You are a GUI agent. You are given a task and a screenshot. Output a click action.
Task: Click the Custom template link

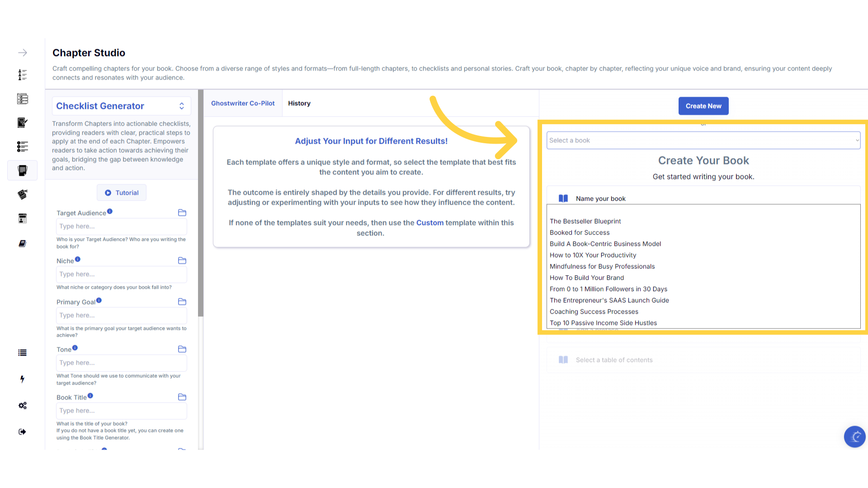click(429, 223)
